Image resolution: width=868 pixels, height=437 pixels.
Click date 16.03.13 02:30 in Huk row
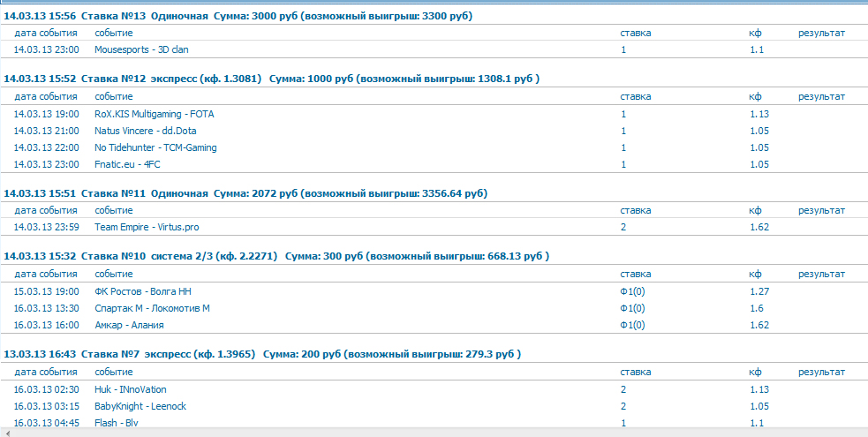(47, 389)
